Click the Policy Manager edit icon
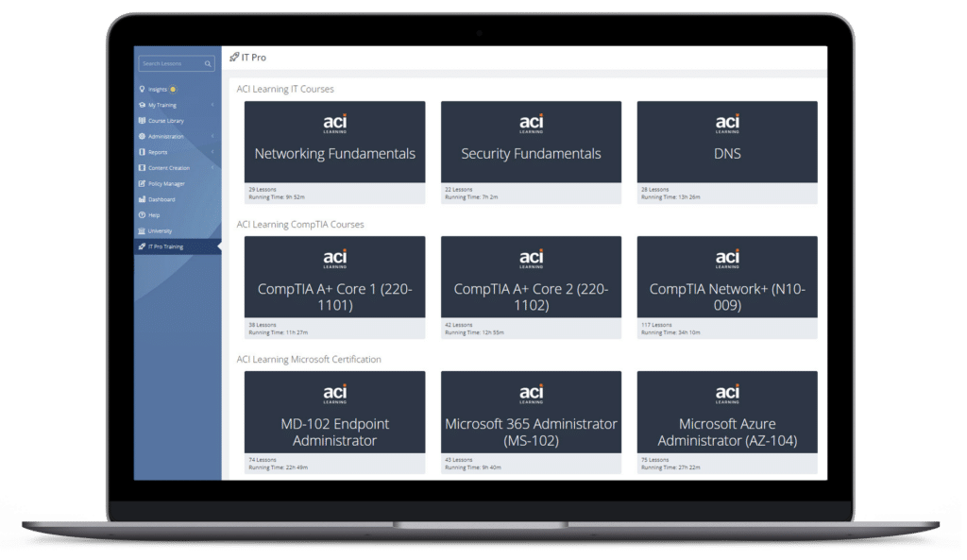 tap(142, 183)
